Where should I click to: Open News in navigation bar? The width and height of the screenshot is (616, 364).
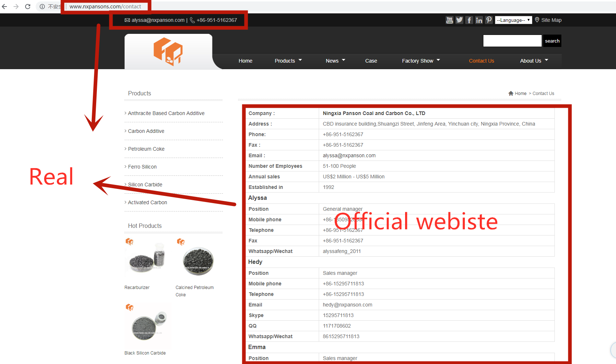[x=332, y=61]
